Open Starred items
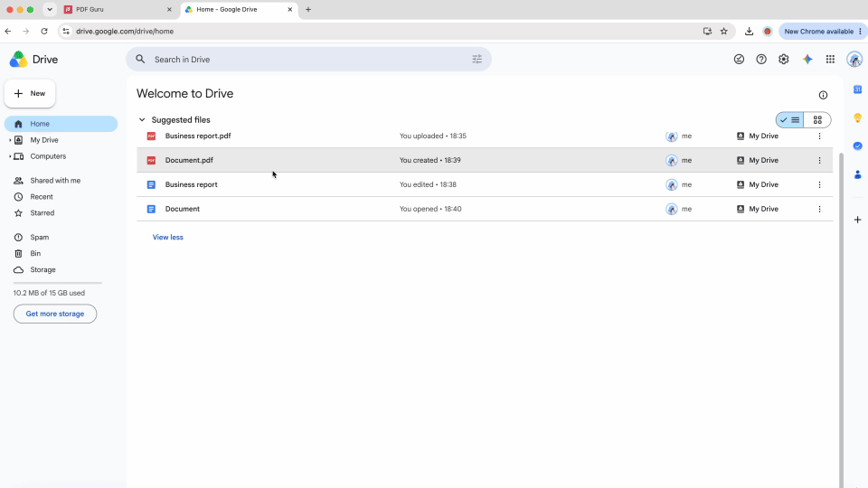This screenshot has width=868, height=488. coord(42,213)
